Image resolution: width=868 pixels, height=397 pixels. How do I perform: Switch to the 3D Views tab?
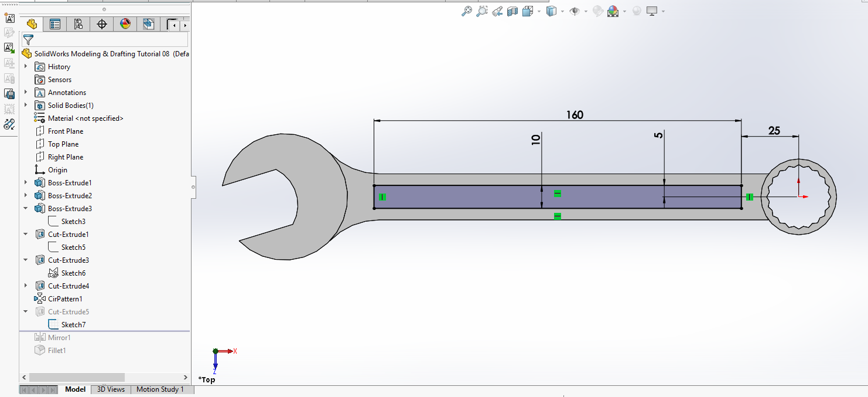111,389
